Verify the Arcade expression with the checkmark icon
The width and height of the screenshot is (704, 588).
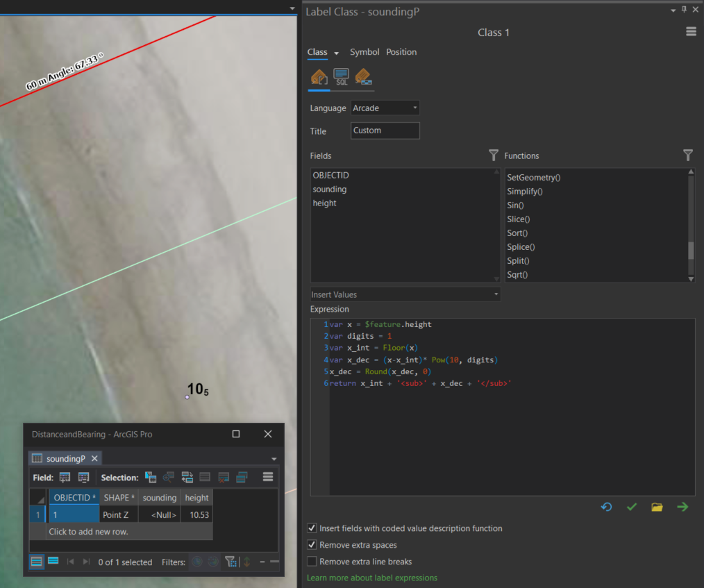pyautogui.click(x=631, y=507)
